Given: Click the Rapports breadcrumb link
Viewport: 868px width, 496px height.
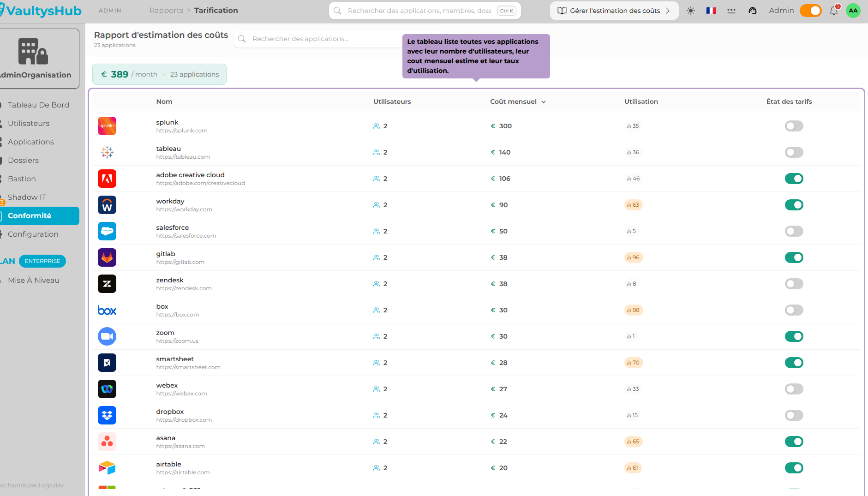Looking at the screenshot, I should 166,11.
